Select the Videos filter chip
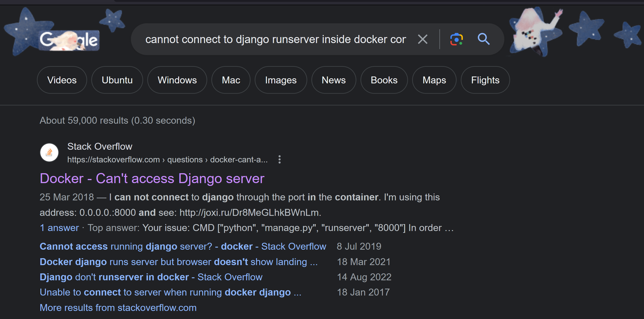 coord(62,80)
